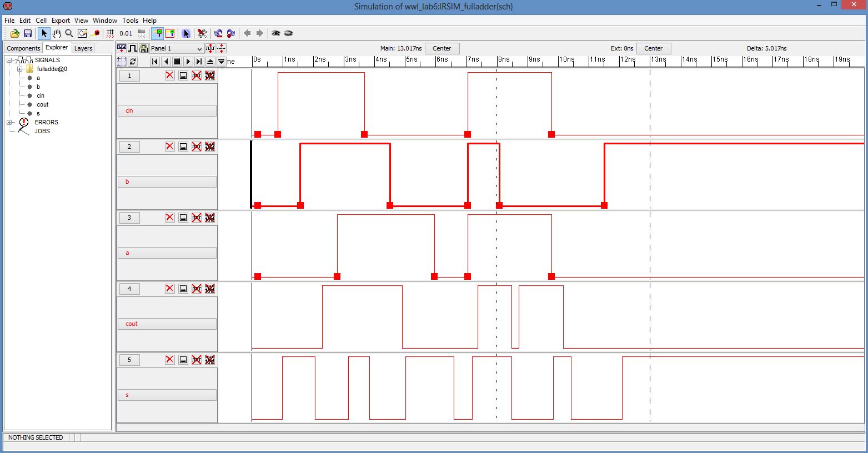Open the Preferences wrench icon in toolbar
868x453 pixels.
pyautogui.click(x=202, y=33)
